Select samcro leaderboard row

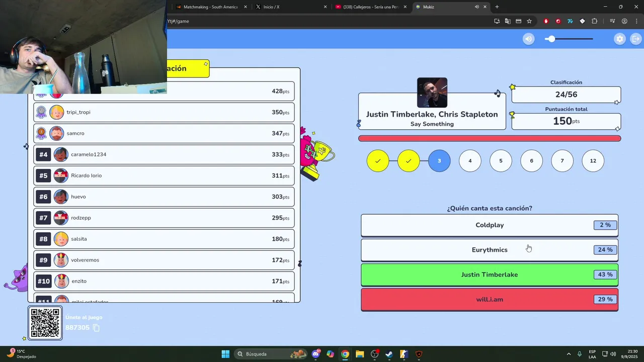[164, 133]
